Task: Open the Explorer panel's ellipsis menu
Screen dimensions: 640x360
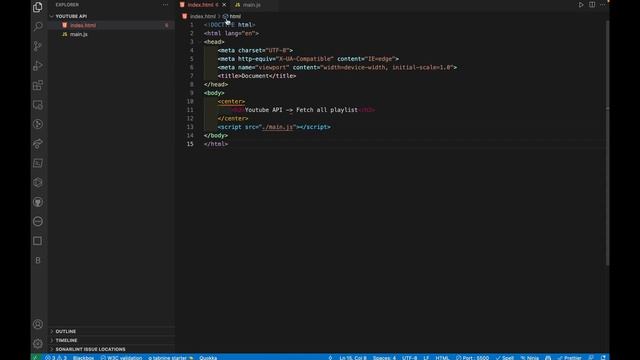Action: [165, 5]
